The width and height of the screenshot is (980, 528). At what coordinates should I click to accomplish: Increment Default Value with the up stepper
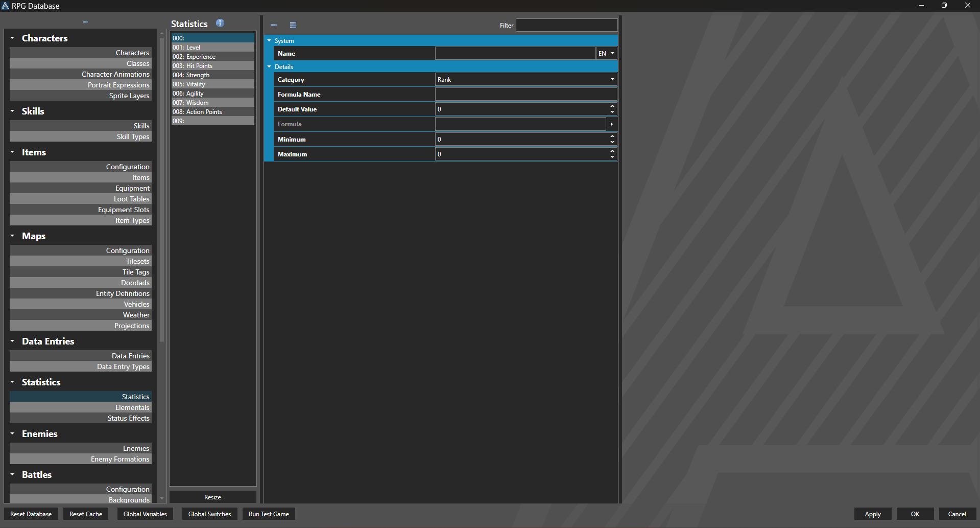[x=612, y=106]
